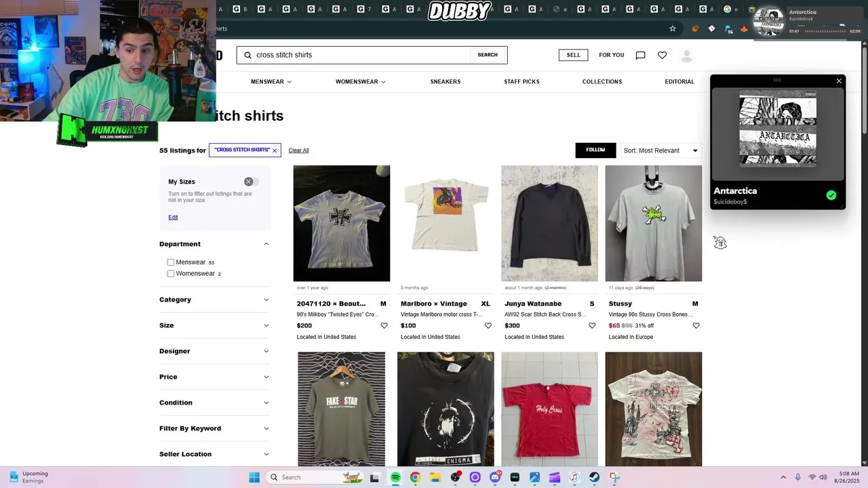Open the MetaMask fox extension
This screenshot has width=868, height=488.
(745, 28)
